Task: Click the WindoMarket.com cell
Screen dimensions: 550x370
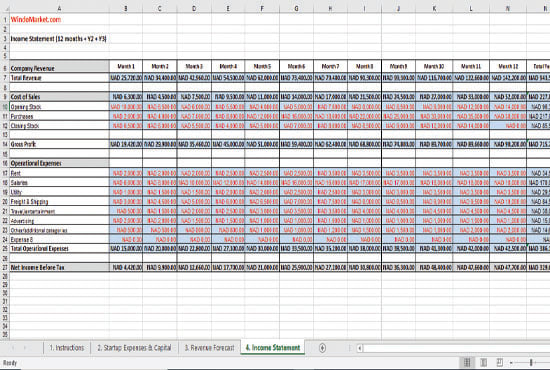Action: pyautogui.click(x=59, y=19)
